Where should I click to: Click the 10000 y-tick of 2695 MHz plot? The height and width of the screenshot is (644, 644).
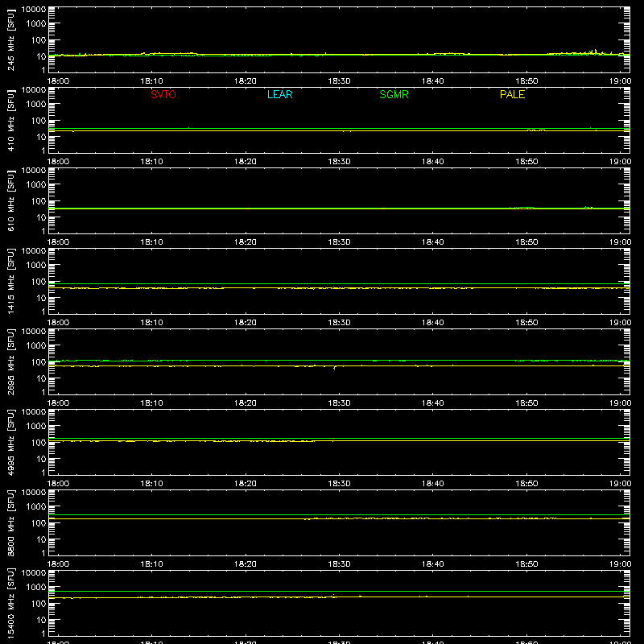[34, 332]
